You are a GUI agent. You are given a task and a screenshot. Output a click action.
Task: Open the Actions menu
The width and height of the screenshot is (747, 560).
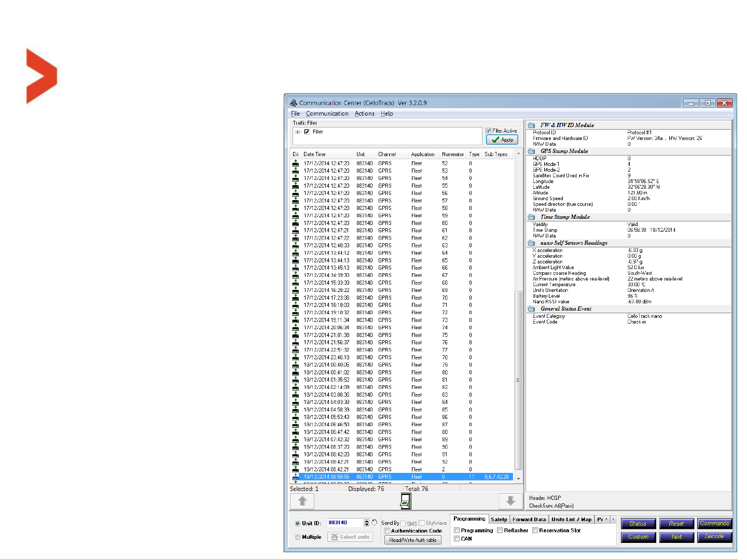point(365,114)
